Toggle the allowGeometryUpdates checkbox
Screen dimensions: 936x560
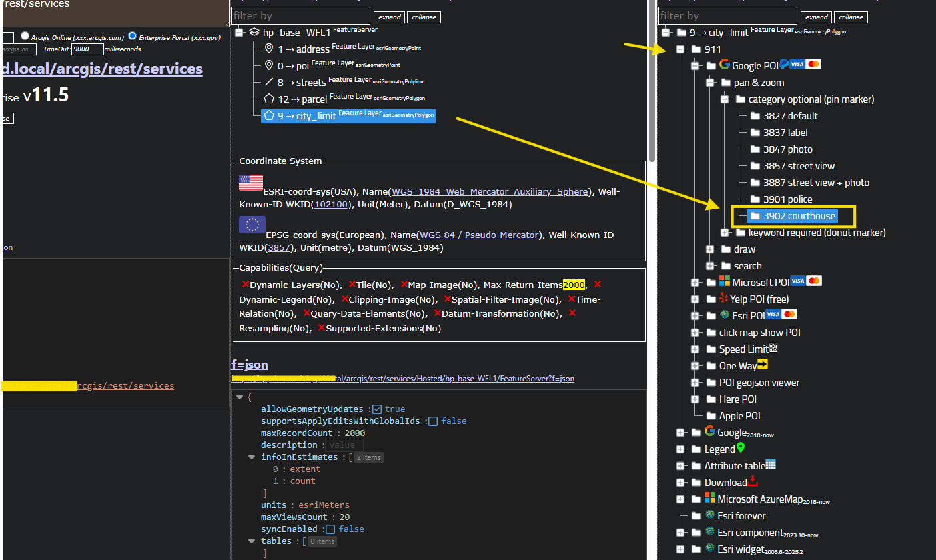377,409
